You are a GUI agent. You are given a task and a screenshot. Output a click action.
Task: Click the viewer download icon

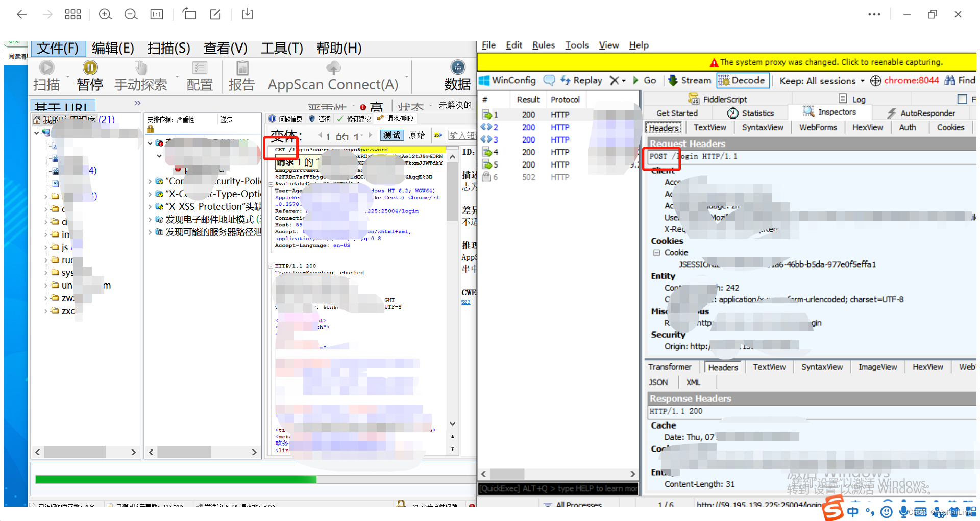pos(247,14)
